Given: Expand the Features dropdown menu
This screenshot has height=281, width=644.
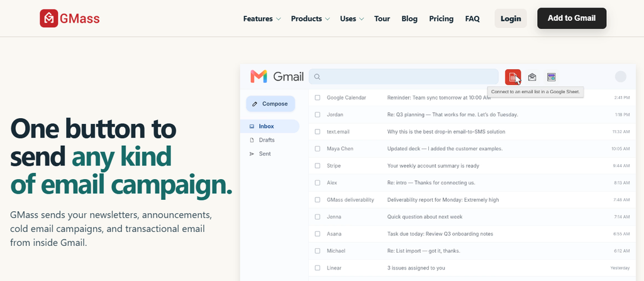Looking at the screenshot, I should 262,18.
